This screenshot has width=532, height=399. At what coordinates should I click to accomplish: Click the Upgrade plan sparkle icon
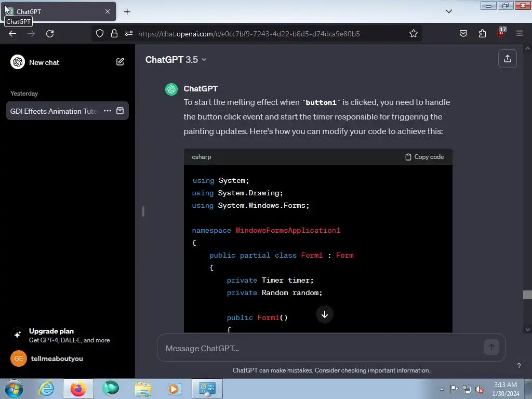coord(17,335)
